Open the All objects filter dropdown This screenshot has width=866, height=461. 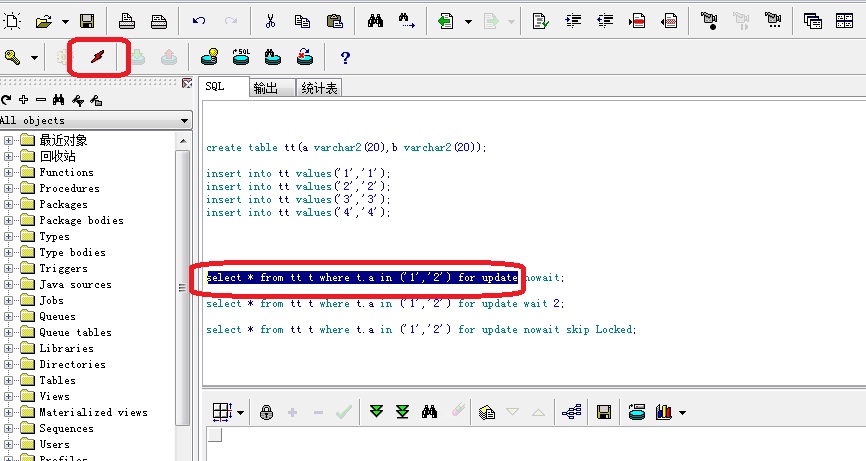(184, 120)
